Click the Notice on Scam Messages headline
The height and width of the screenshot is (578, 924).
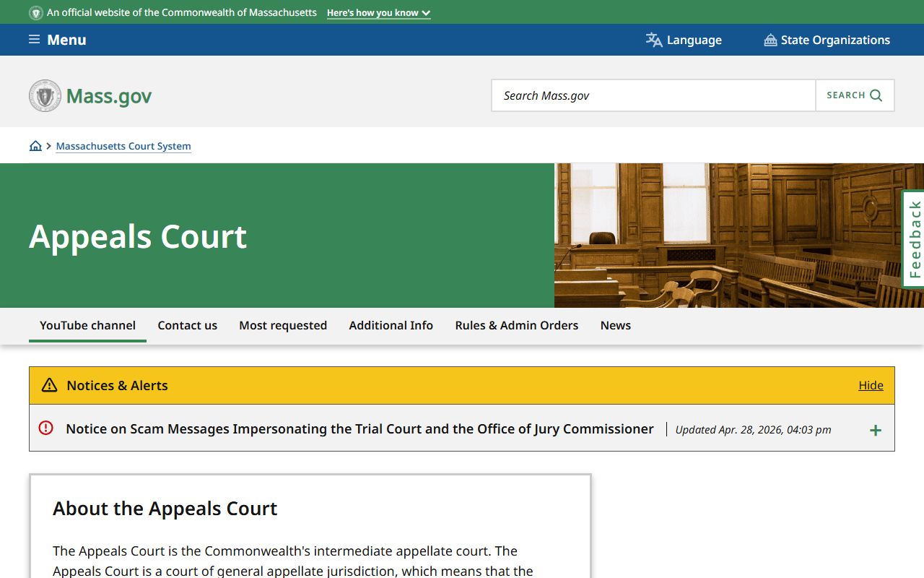[x=359, y=429]
